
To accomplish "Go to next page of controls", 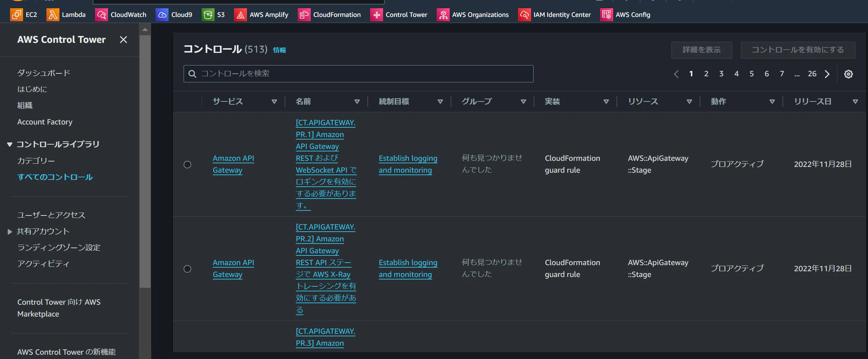I will pos(827,74).
